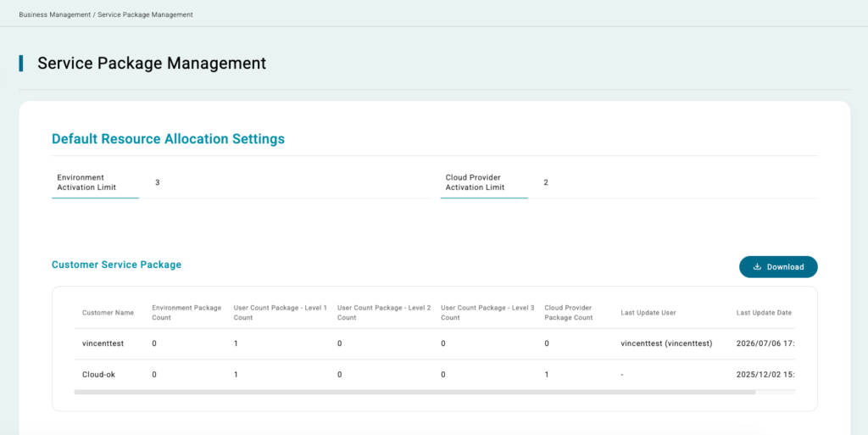Click the Environment Activation Limit value field
Viewport: 868px width, 435px height.
point(284,182)
